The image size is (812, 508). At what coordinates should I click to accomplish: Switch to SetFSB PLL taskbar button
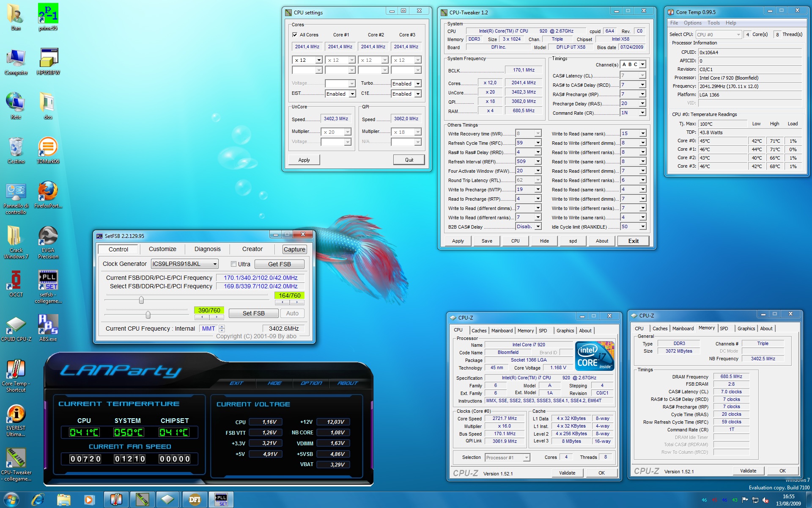point(221,500)
